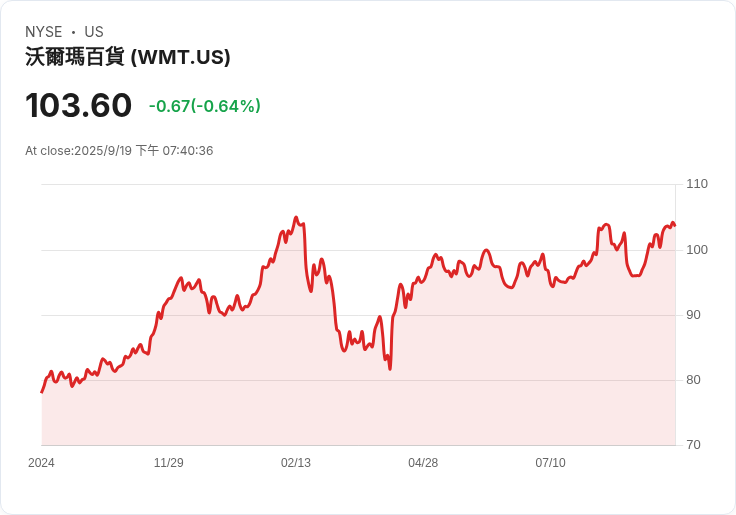
Task: Click the 02/13 x-axis date label
Action: (x=296, y=463)
